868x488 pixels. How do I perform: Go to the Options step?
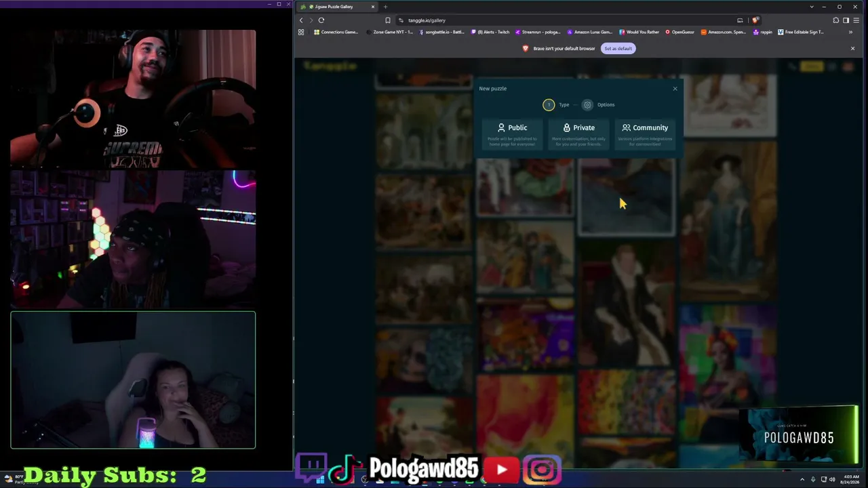pyautogui.click(x=598, y=105)
